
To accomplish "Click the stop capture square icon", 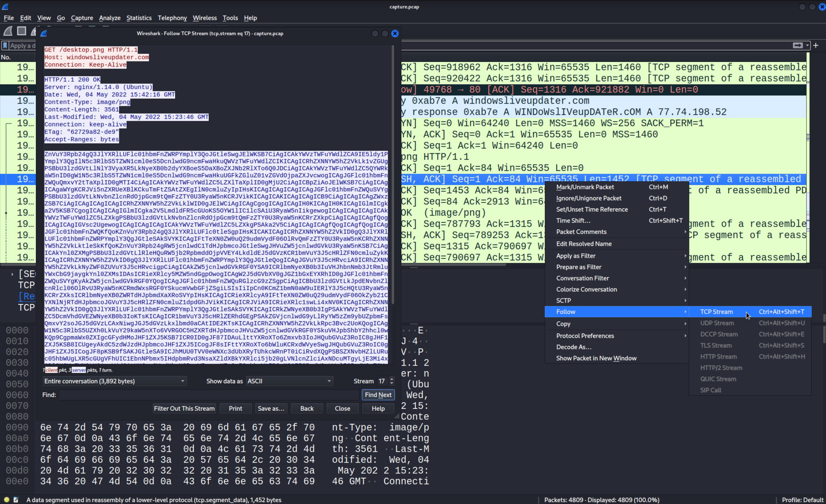I will pos(22,31).
